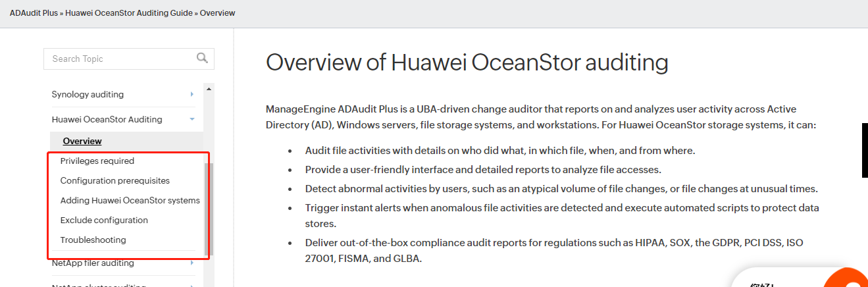Viewport: 868px width, 287px height.
Task: Select the NetApp filer auditing label
Action: (93, 263)
